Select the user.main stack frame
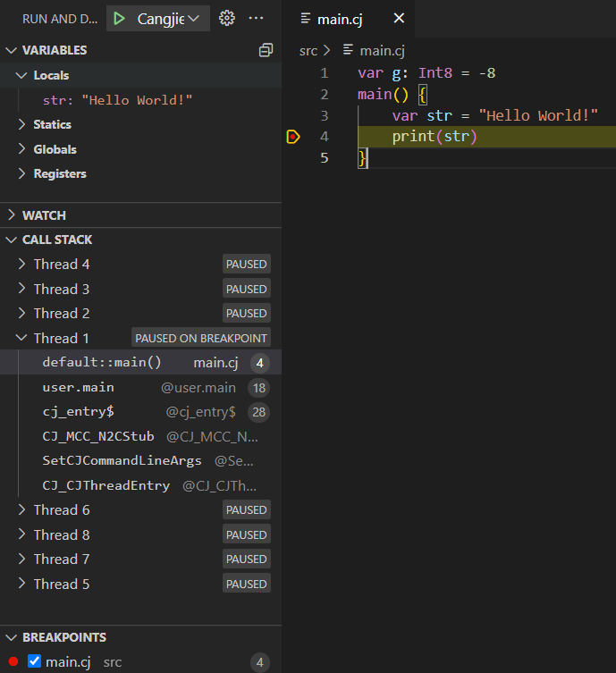The width and height of the screenshot is (616, 673). (78, 387)
